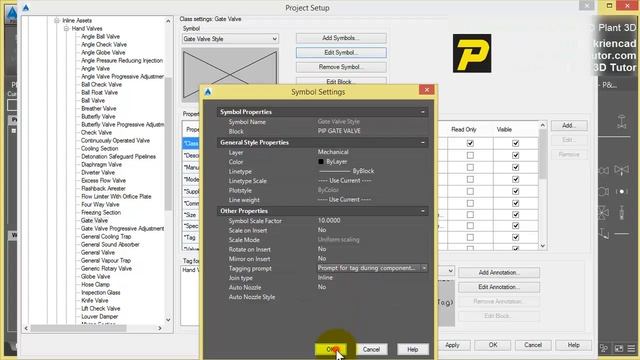Click Add button beside the properties table

click(x=569, y=126)
